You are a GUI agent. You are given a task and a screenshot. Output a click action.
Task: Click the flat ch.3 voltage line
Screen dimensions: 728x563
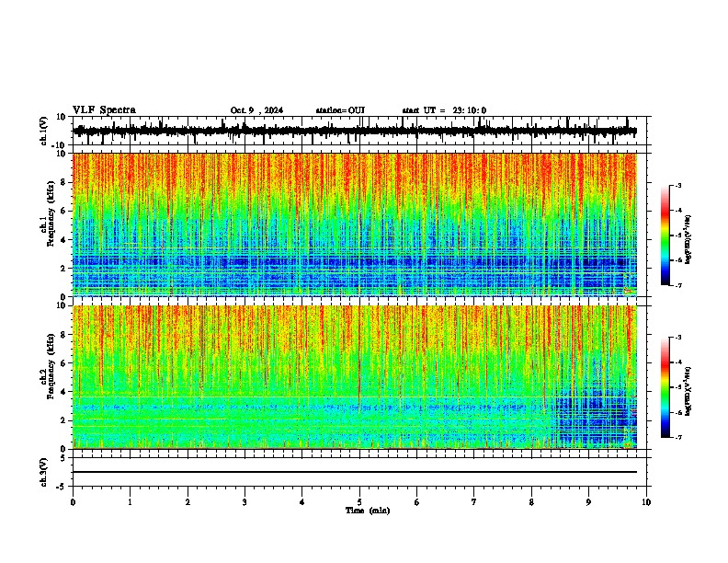355,472
